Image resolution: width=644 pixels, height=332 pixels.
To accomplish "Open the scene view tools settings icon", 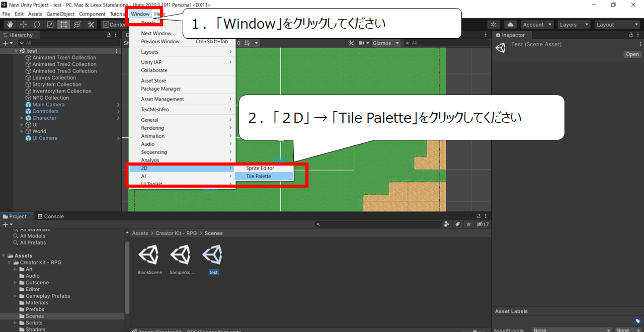I will click(x=351, y=43).
